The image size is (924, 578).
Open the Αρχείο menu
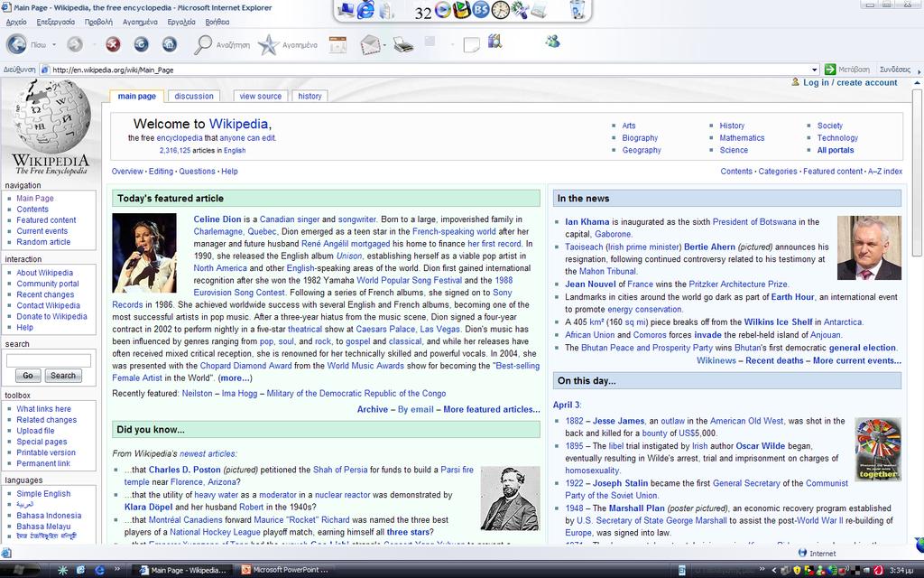click(16, 22)
